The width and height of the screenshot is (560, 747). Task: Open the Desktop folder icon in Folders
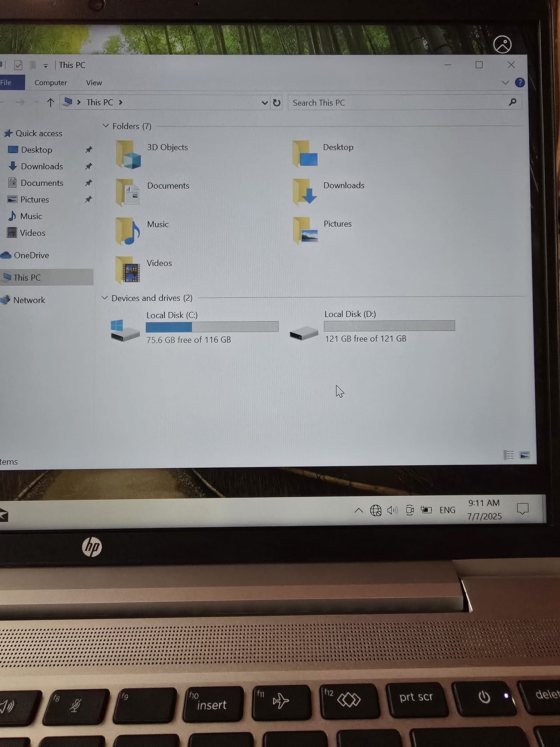click(305, 154)
